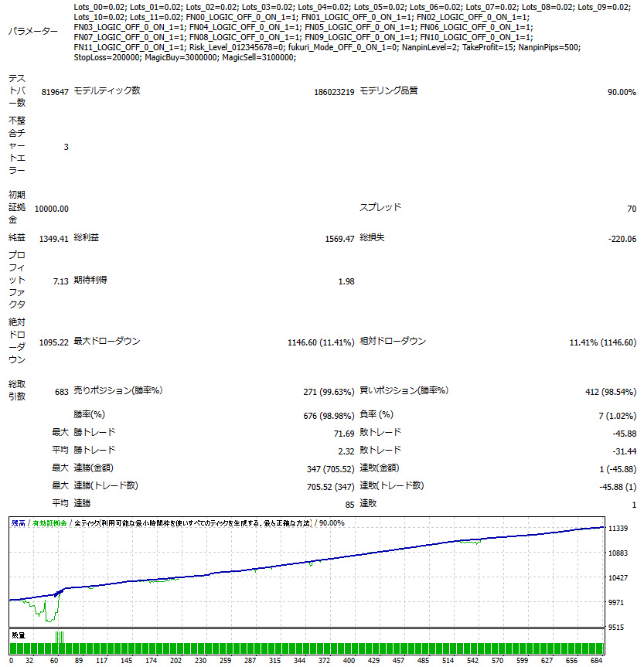This screenshot has width=644, height=667.
Task: Click the 連敗(トレード数) label
Action: pos(392,486)
